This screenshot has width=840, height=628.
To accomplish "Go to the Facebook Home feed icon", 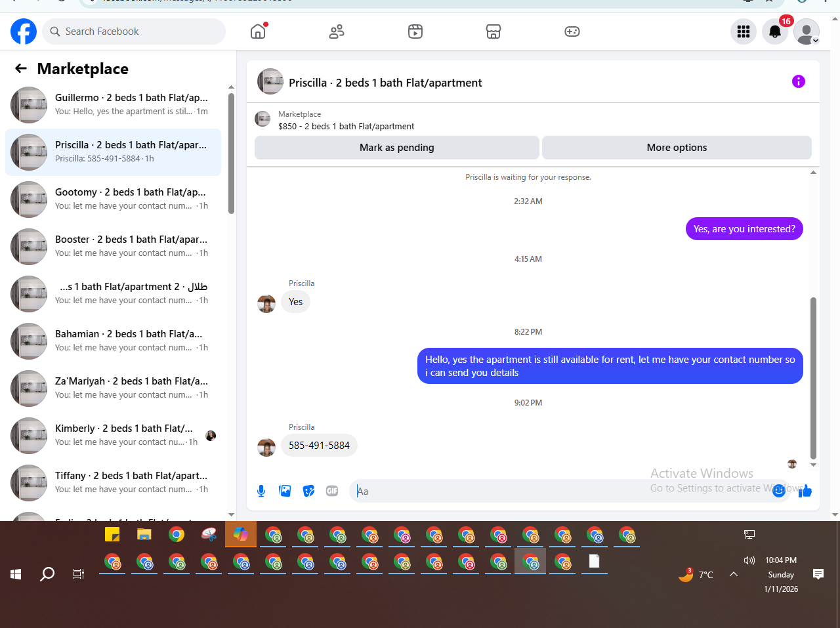I will click(259, 31).
